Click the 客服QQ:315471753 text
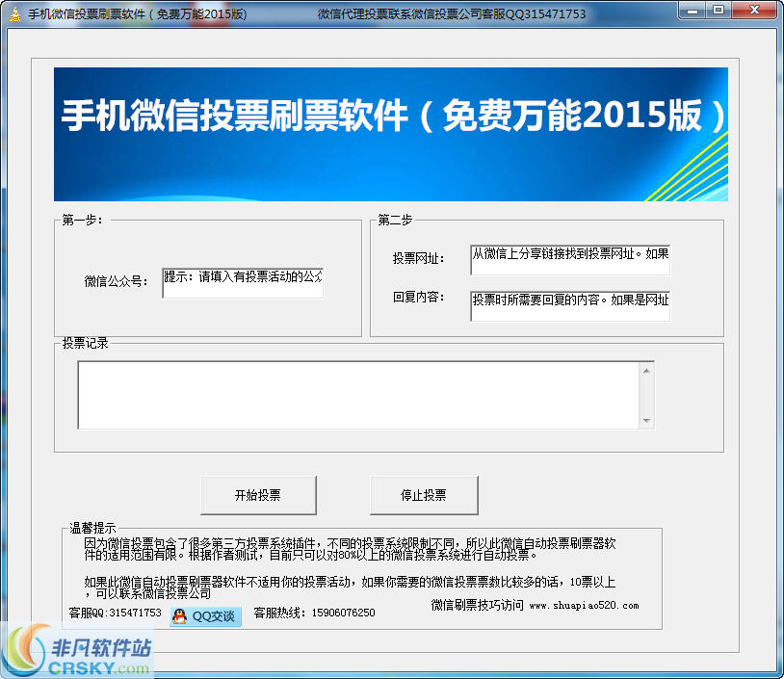Viewport: 784px width, 679px height. [115, 613]
